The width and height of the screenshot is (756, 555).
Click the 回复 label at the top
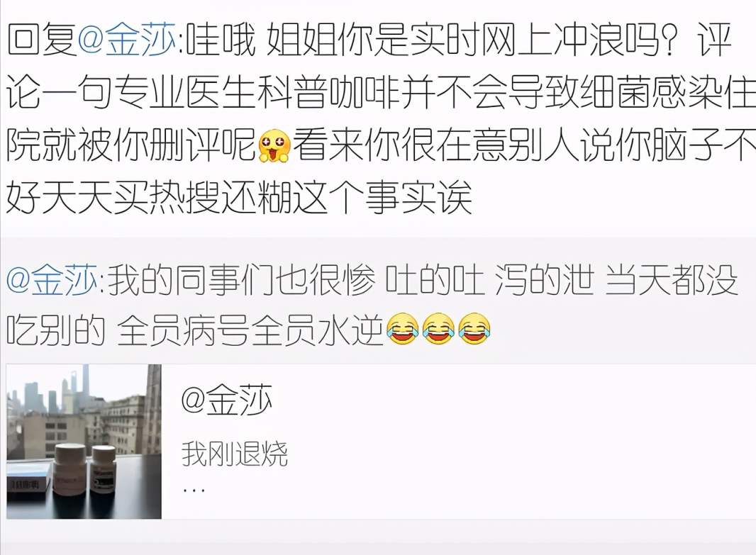click(x=41, y=40)
